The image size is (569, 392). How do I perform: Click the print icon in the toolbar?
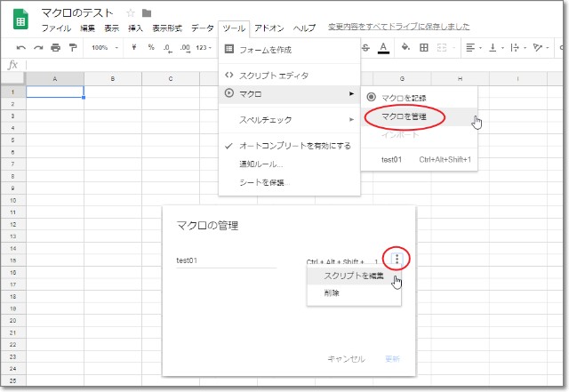(56, 47)
